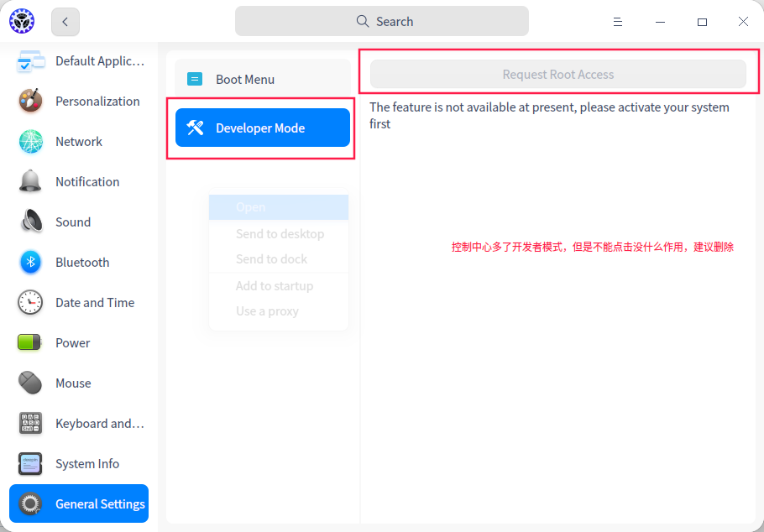Click the General Settings gear icon

[31, 503]
